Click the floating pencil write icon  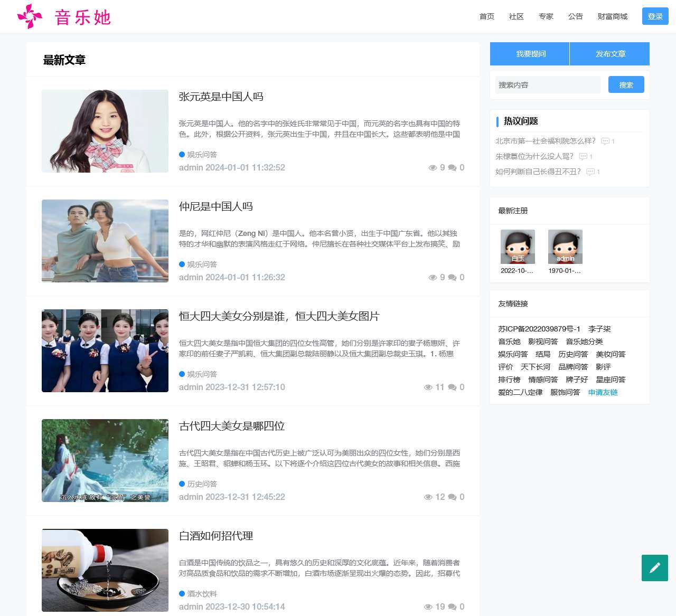pyautogui.click(x=654, y=567)
